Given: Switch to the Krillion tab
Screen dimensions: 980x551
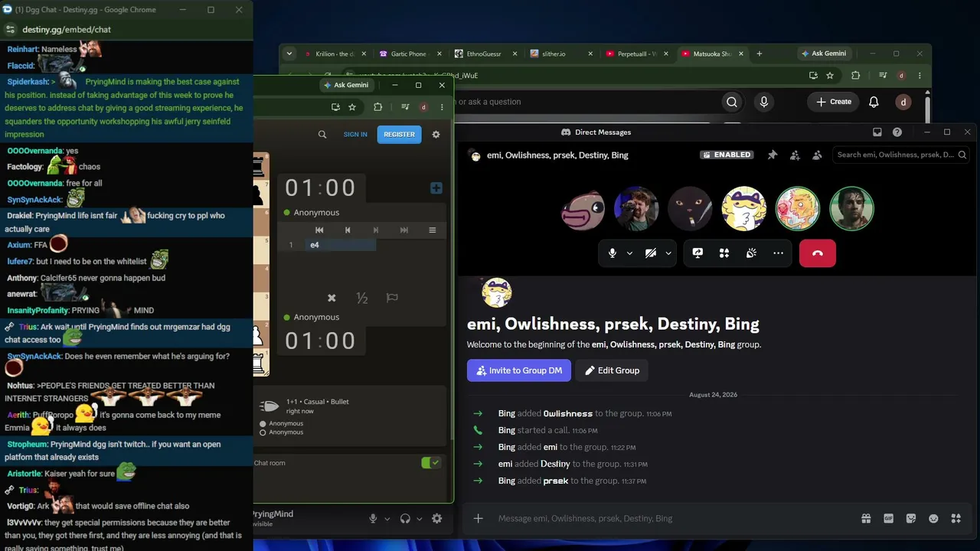Looking at the screenshot, I should pyautogui.click(x=335, y=54).
